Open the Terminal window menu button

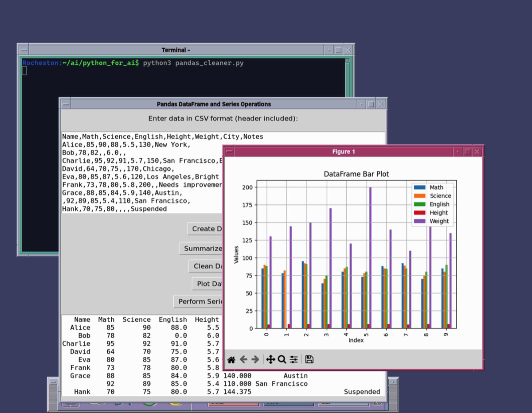click(23, 51)
